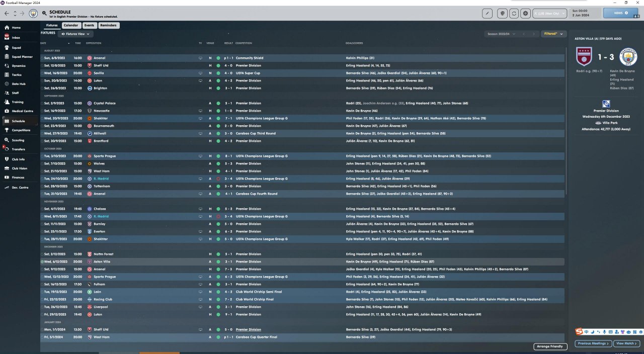Viewport: 644px width, 354px height.
Task: Open Club Vision in the sidebar
Action: pyautogui.click(x=19, y=168)
